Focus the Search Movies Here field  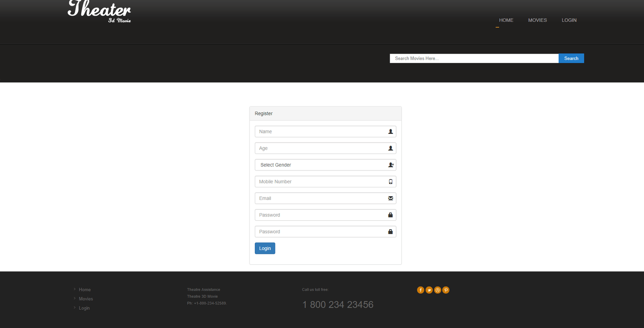click(474, 58)
